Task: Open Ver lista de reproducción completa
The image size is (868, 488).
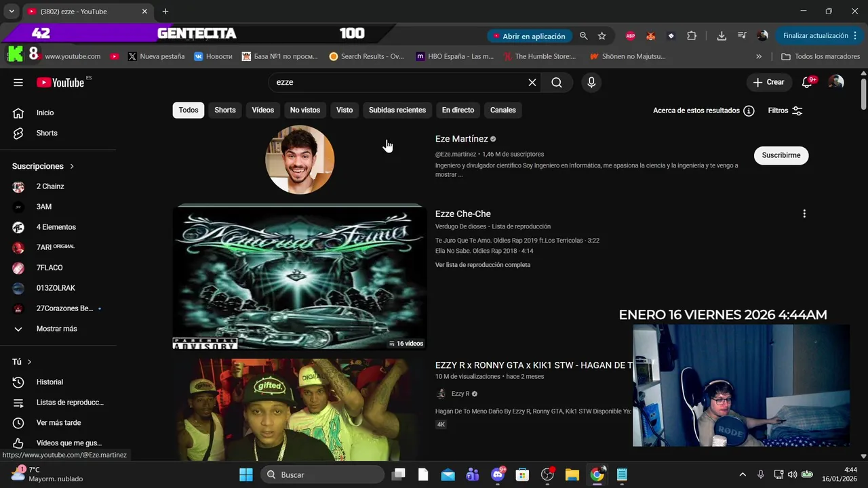Action: tap(483, 265)
